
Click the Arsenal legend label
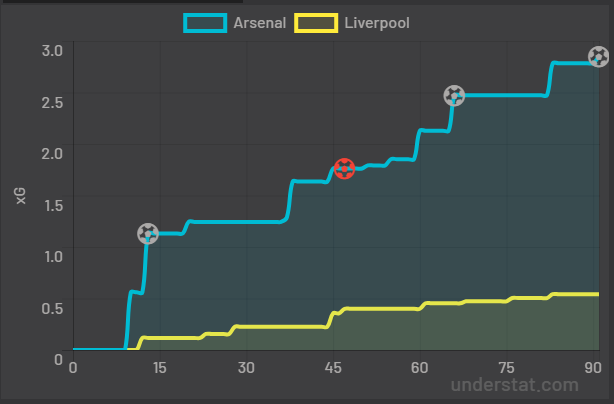pos(260,23)
